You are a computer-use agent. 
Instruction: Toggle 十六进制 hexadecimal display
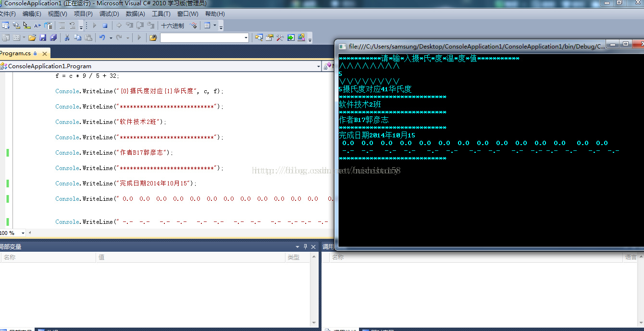(173, 25)
